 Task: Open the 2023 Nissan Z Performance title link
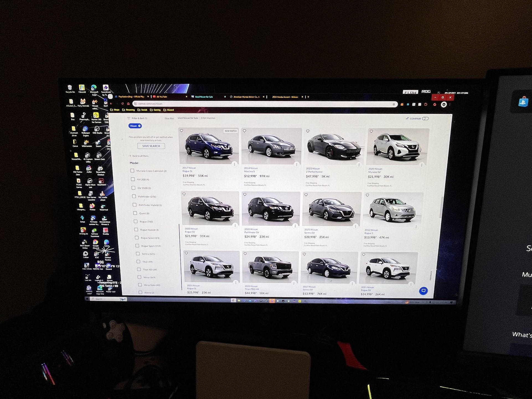pos(314,170)
